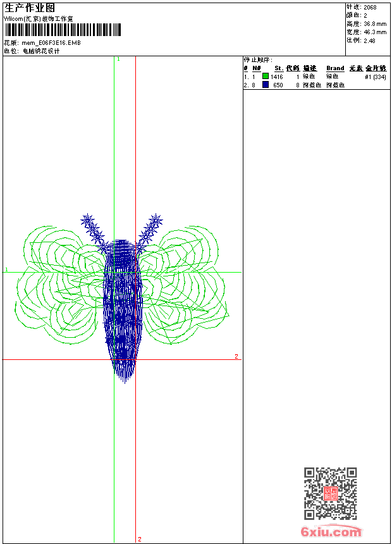
Task: Select the 色位 电脑绣花设计 line
Action: [x=32, y=51]
